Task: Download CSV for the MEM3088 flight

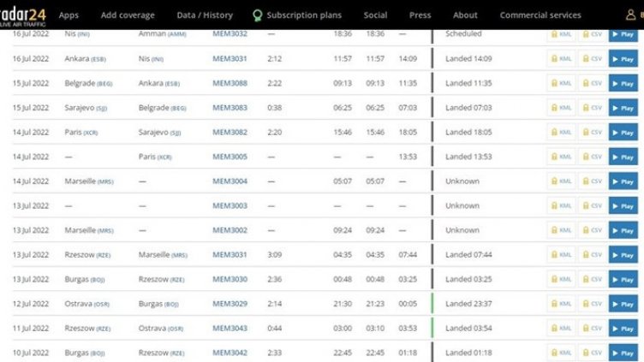Action: coord(593,83)
